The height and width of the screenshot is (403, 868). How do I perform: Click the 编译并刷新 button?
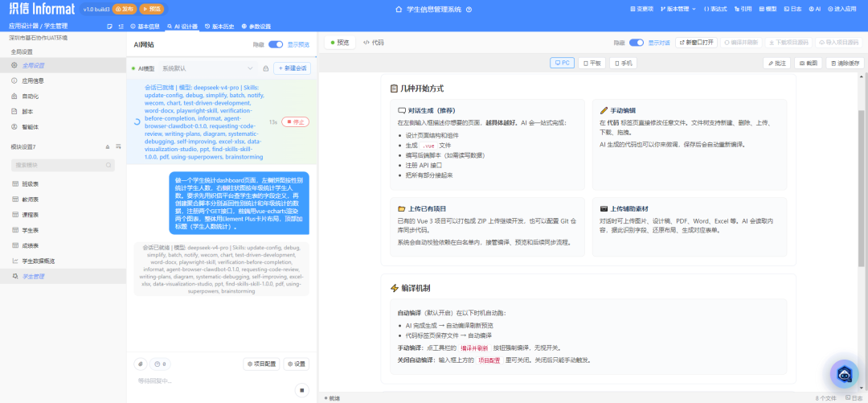pyautogui.click(x=741, y=43)
